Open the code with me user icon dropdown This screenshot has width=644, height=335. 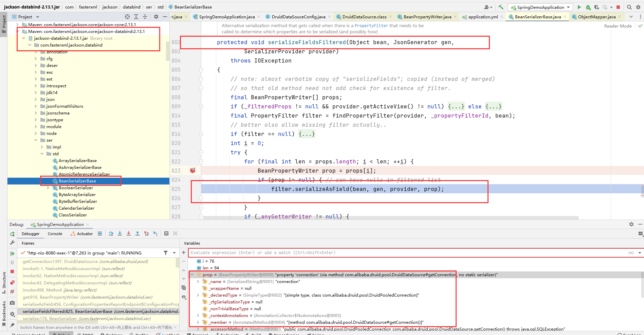coord(488,7)
